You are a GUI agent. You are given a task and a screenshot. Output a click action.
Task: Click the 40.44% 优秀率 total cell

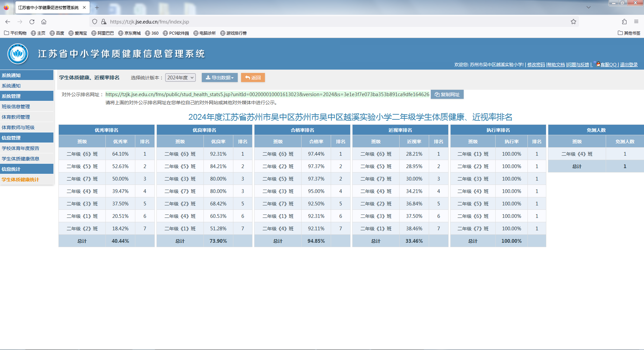(120, 241)
